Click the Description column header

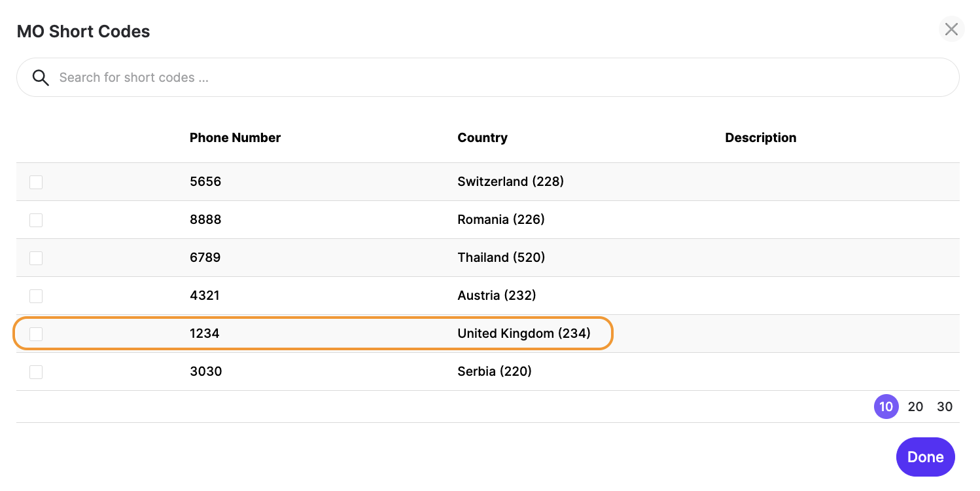[760, 137]
